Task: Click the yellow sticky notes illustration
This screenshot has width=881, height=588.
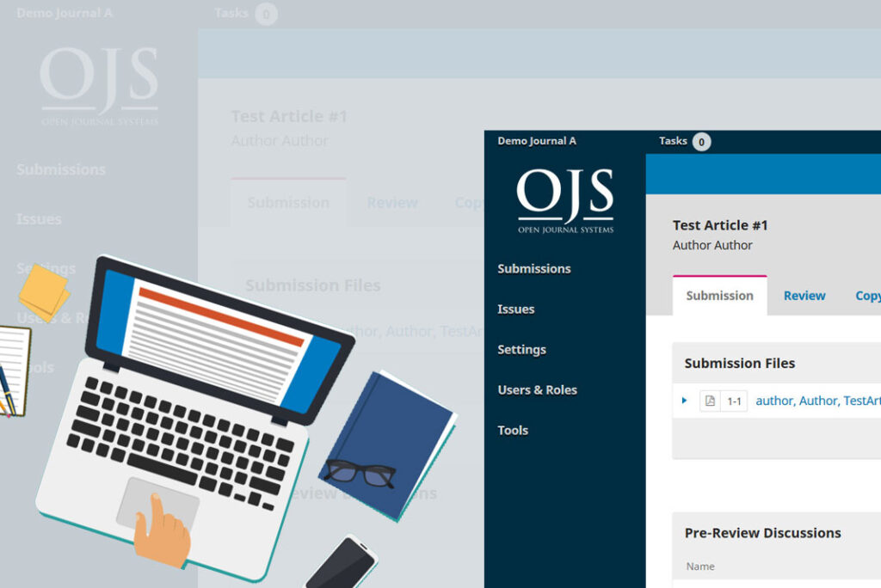Action: [x=45, y=291]
